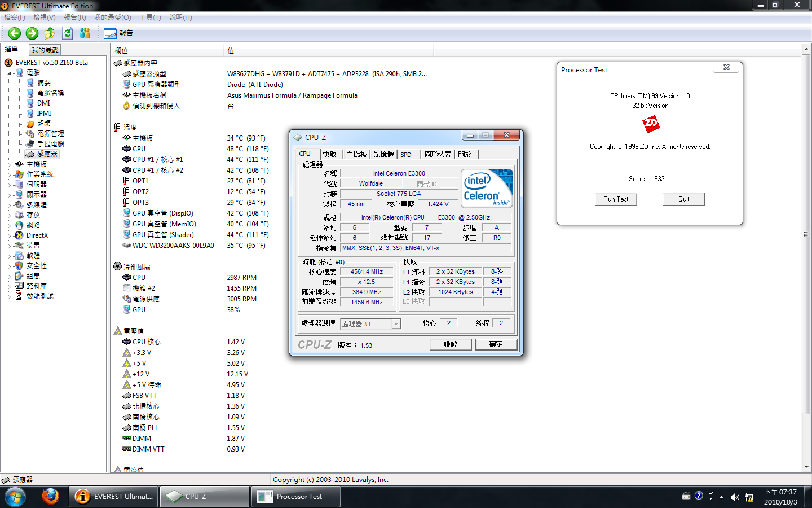812x508 pixels.
Task: Open the 報告 report toolbar button
Action: (x=118, y=33)
